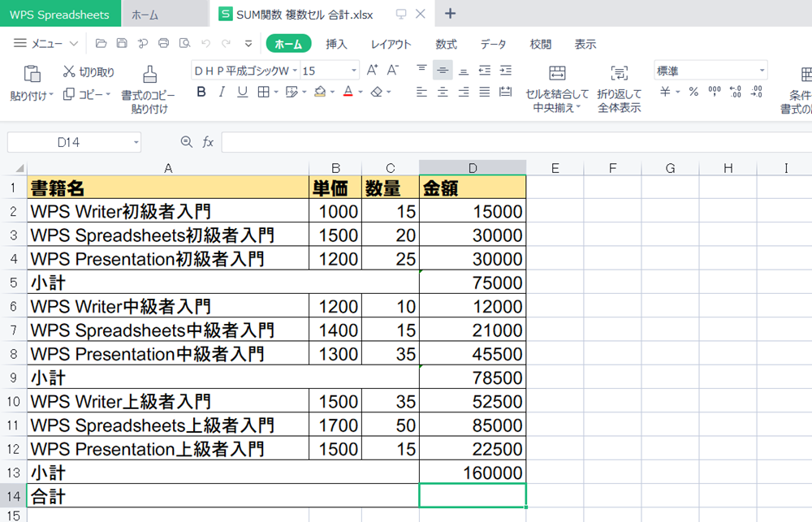This screenshot has width=812, height=522.
Task: Click the formula bar input field
Action: pos(516,142)
